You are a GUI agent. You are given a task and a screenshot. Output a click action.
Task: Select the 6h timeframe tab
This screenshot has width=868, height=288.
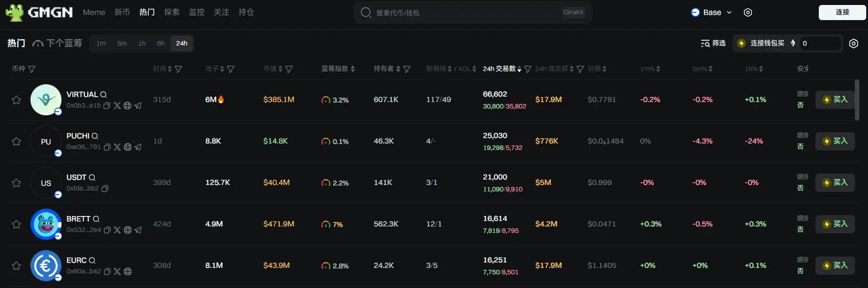[161, 43]
